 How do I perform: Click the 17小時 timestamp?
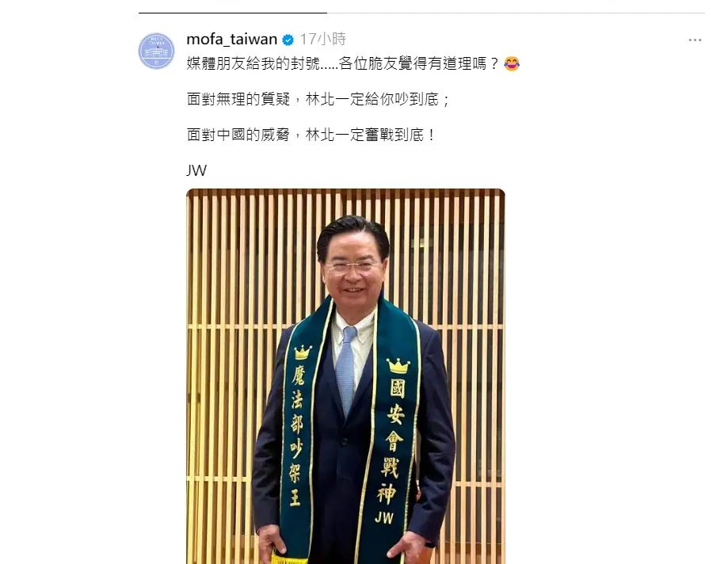coord(322,40)
